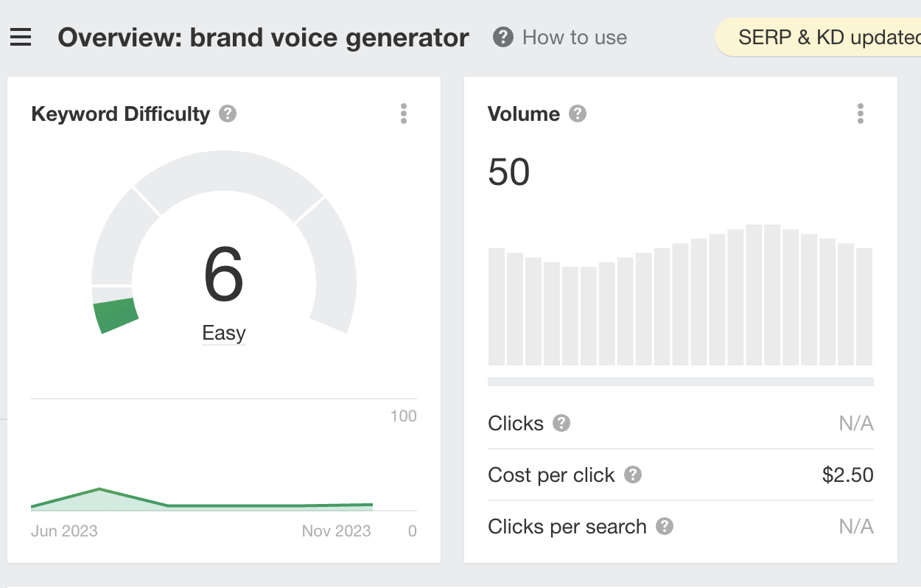
Task: Click the green gauge segment
Action: point(116,315)
